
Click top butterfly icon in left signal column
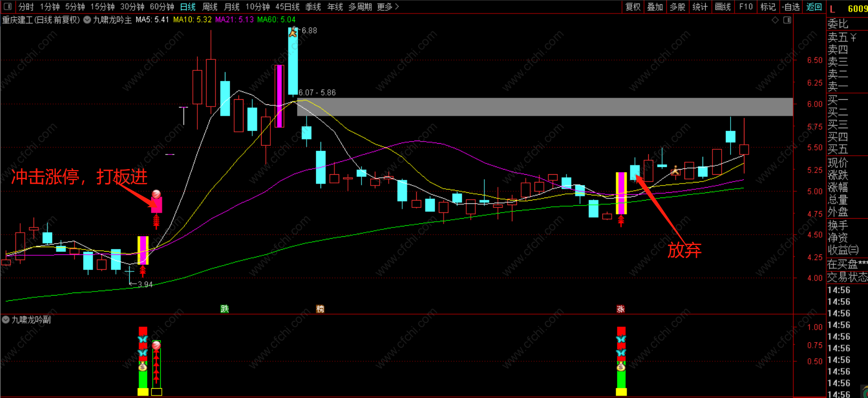point(143,340)
